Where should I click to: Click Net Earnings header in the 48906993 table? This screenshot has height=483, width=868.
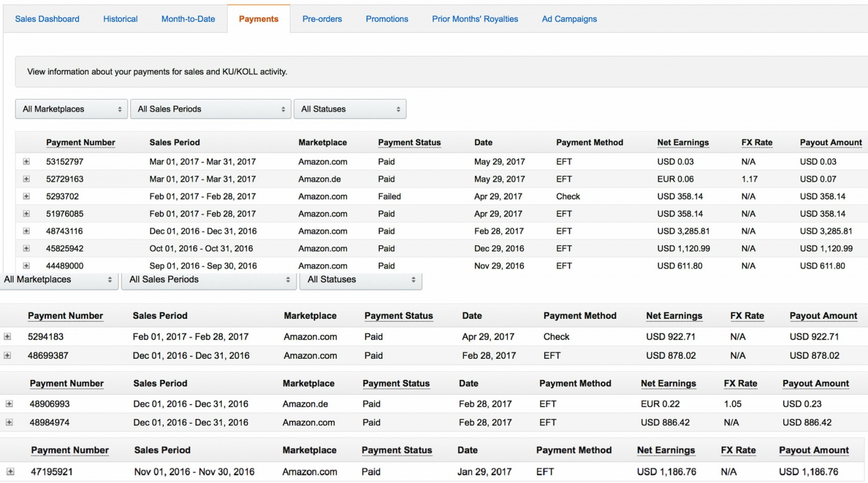(668, 384)
